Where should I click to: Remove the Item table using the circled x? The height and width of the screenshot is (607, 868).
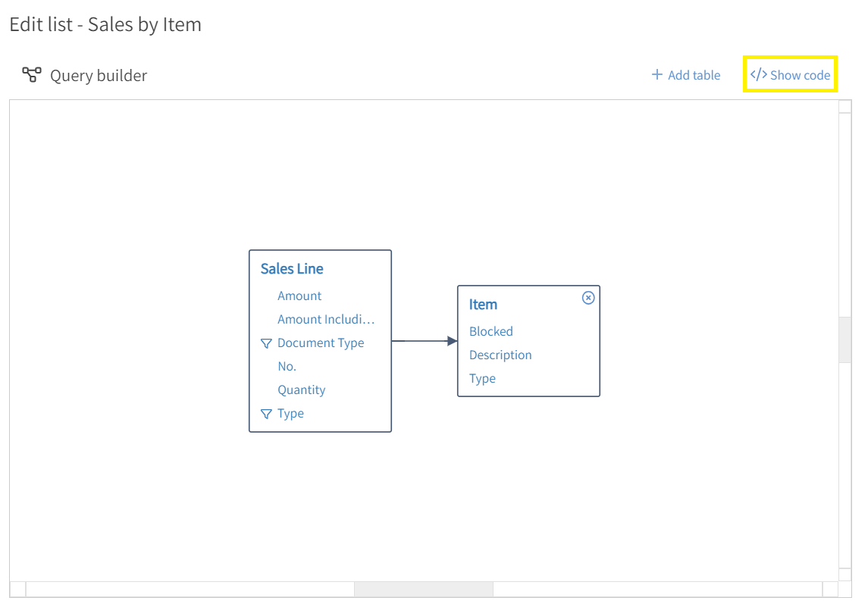(x=588, y=298)
